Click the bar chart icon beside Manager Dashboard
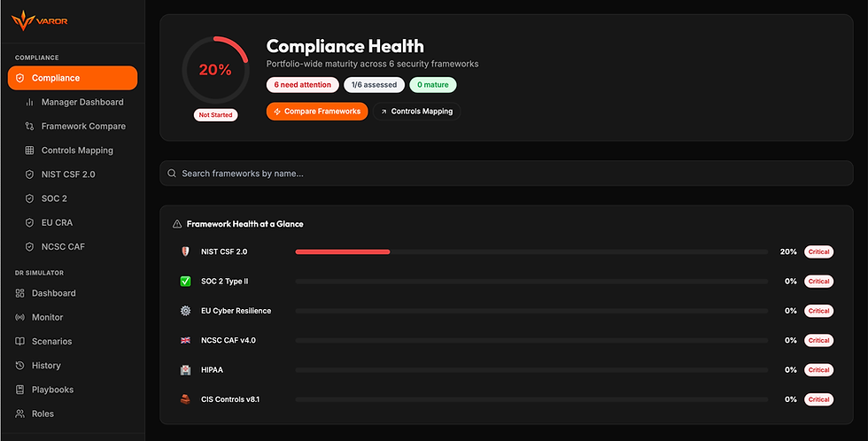The width and height of the screenshot is (868, 441). pos(30,103)
